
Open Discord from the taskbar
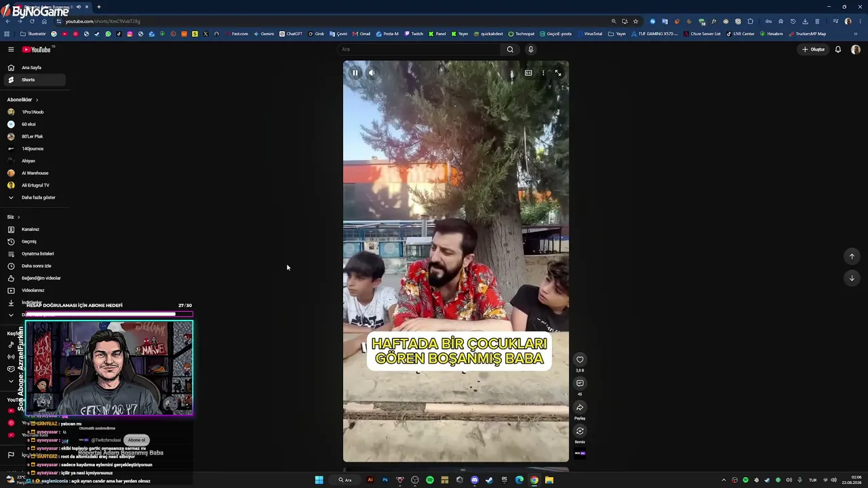click(475, 480)
